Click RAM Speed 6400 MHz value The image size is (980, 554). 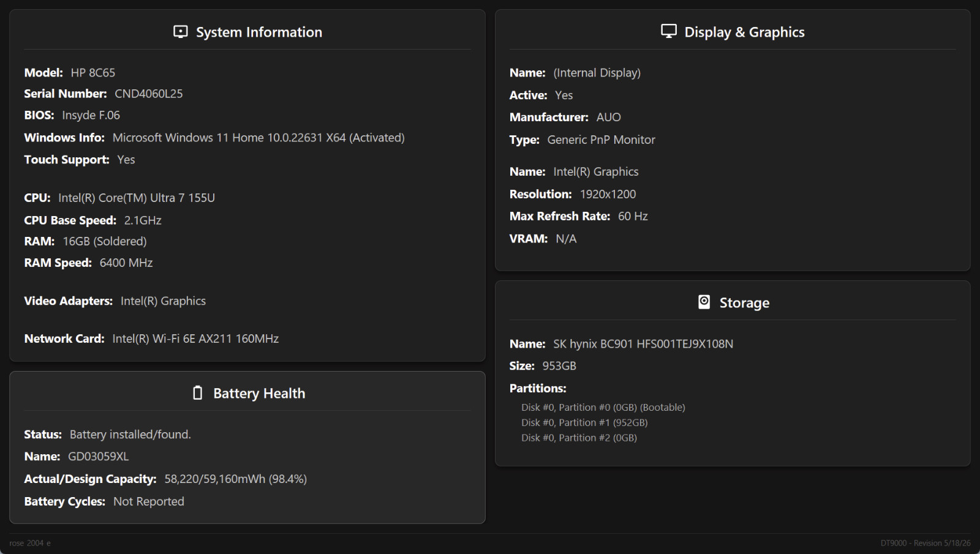click(126, 263)
